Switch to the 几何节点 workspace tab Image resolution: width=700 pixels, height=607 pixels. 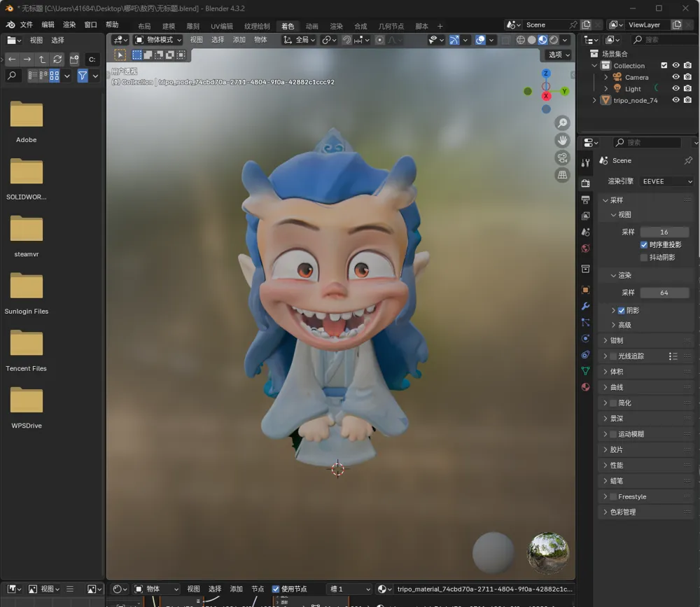[x=391, y=25]
